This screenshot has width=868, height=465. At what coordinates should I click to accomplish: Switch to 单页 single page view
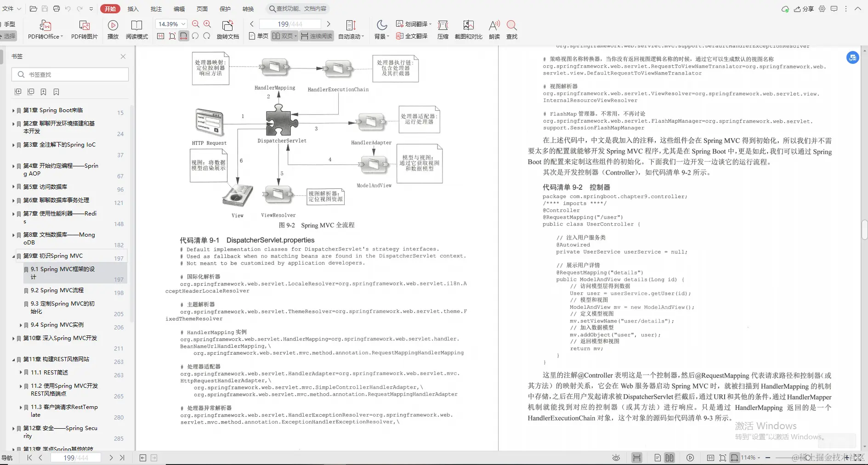coord(258,35)
